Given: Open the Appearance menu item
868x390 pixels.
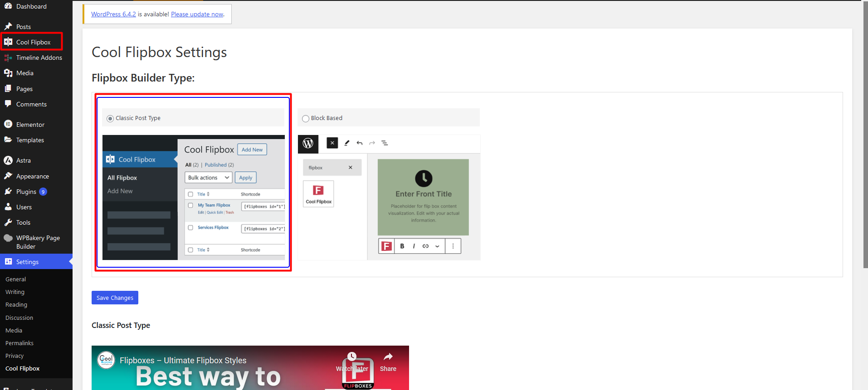Looking at the screenshot, I should point(32,176).
